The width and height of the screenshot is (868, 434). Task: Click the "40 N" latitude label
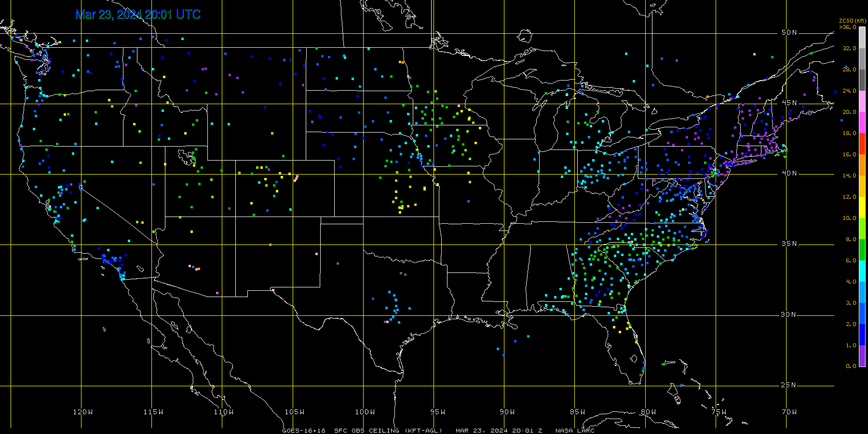[789, 173]
